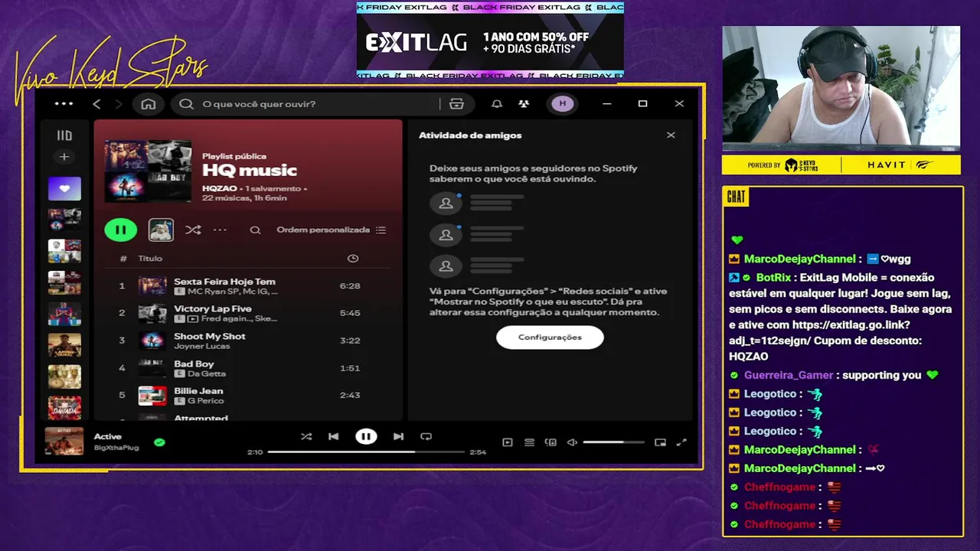Seek within the song progress bar
Screen dimensions: 980x551
[x=366, y=452]
